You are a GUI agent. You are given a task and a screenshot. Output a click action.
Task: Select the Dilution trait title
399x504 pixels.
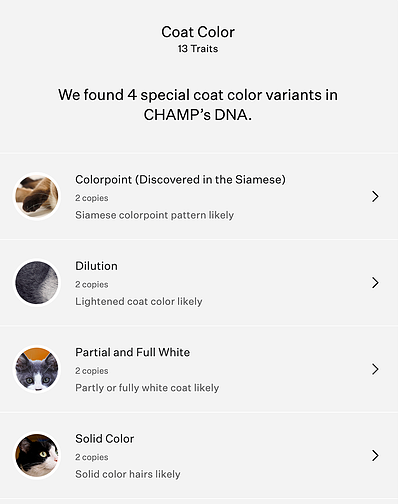click(x=96, y=266)
